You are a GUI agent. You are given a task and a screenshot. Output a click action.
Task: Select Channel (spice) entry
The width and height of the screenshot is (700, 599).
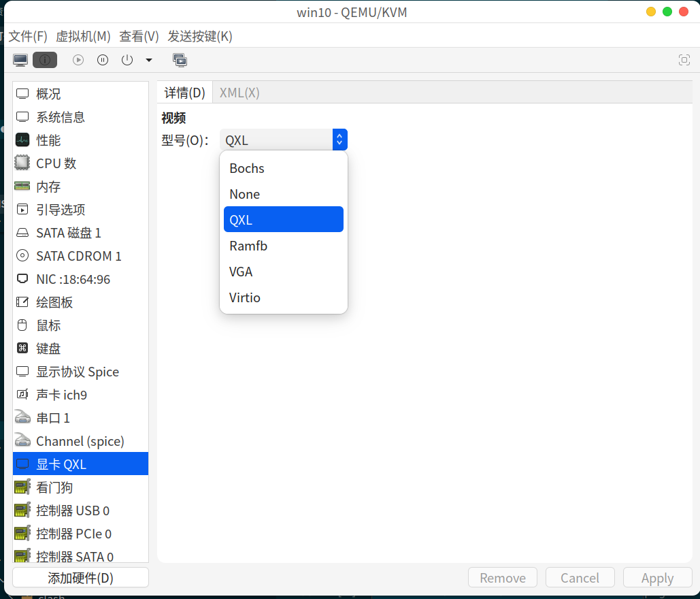pos(80,441)
